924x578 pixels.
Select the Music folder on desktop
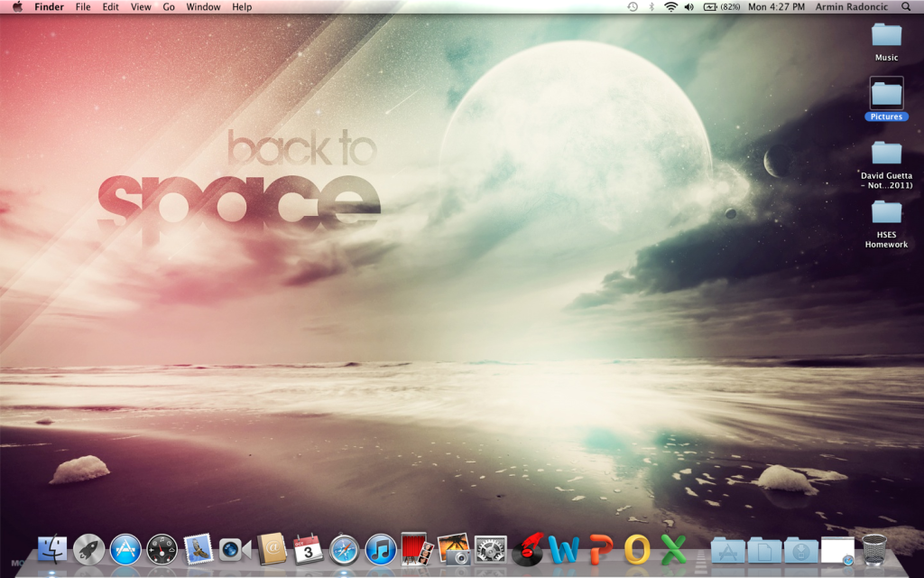[x=886, y=35]
